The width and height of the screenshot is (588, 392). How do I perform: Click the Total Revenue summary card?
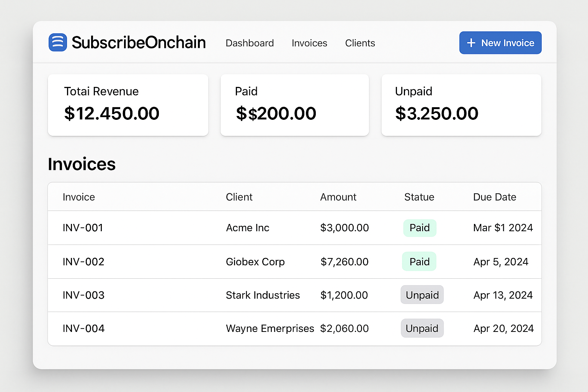(x=128, y=105)
